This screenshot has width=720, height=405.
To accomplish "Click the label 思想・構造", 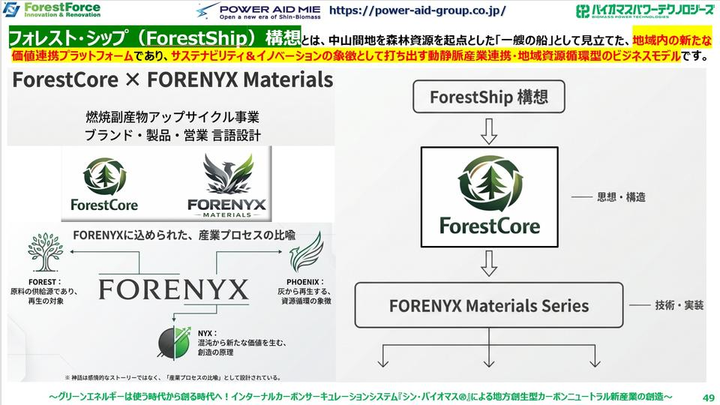I will coord(621,197).
